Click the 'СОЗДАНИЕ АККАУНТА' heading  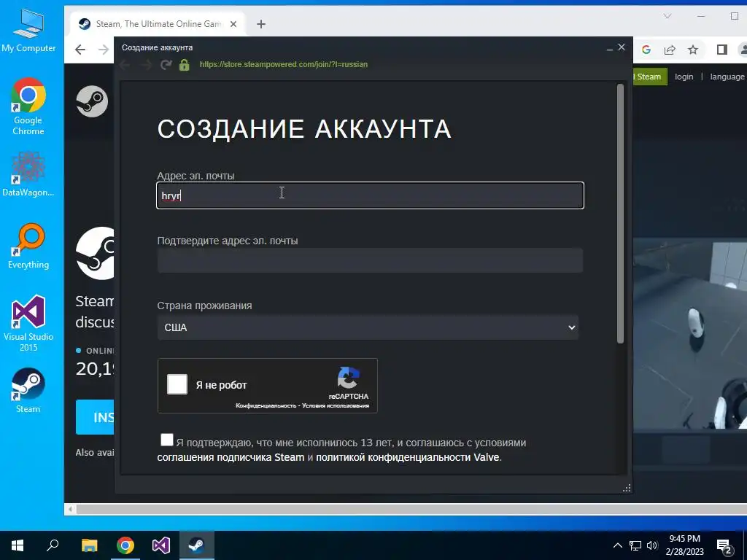point(304,128)
